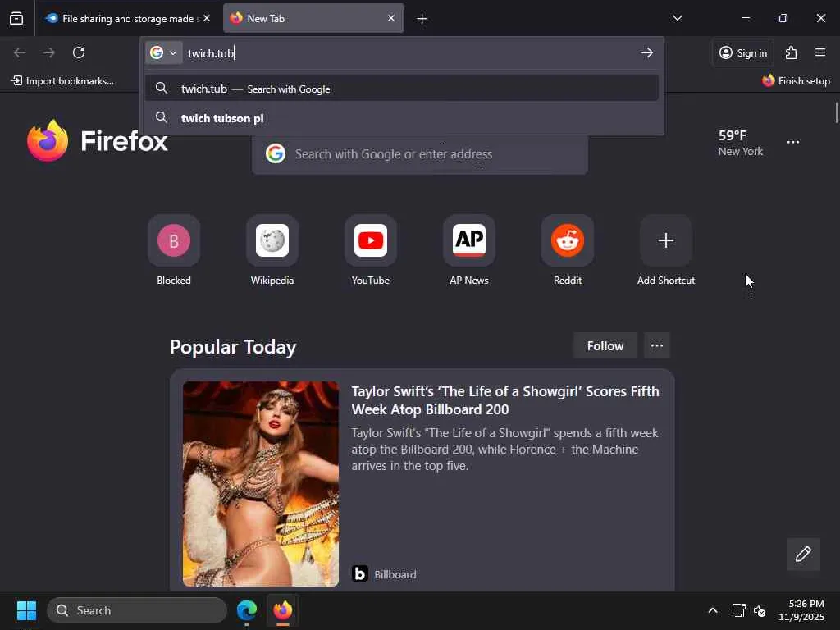Open the clock showing 5:26 PM
This screenshot has height=630, width=840.
point(801,610)
